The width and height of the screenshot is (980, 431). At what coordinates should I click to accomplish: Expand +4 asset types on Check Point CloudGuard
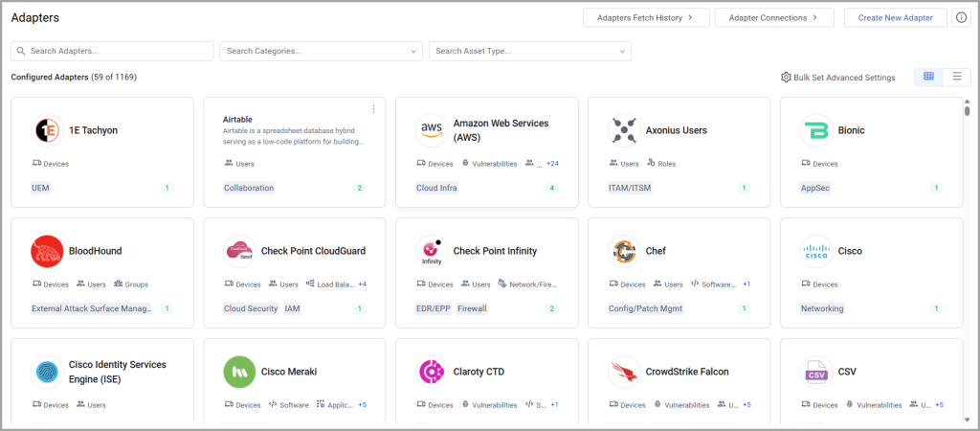click(x=362, y=284)
